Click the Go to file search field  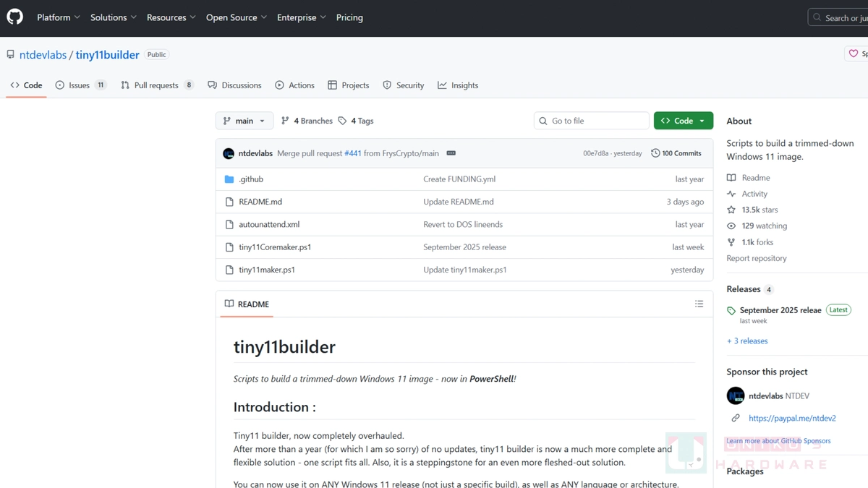[592, 121]
